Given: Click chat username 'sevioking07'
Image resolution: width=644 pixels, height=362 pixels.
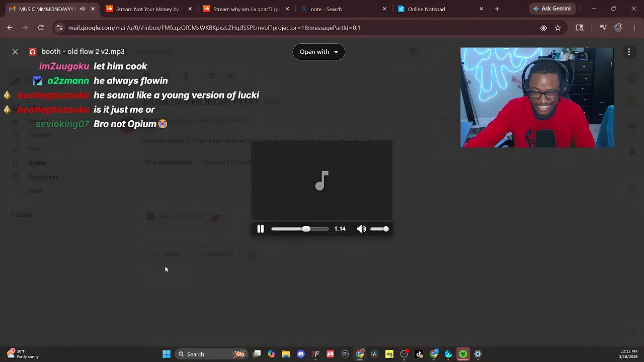Looking at the screenshot, I should pos(62,124).
